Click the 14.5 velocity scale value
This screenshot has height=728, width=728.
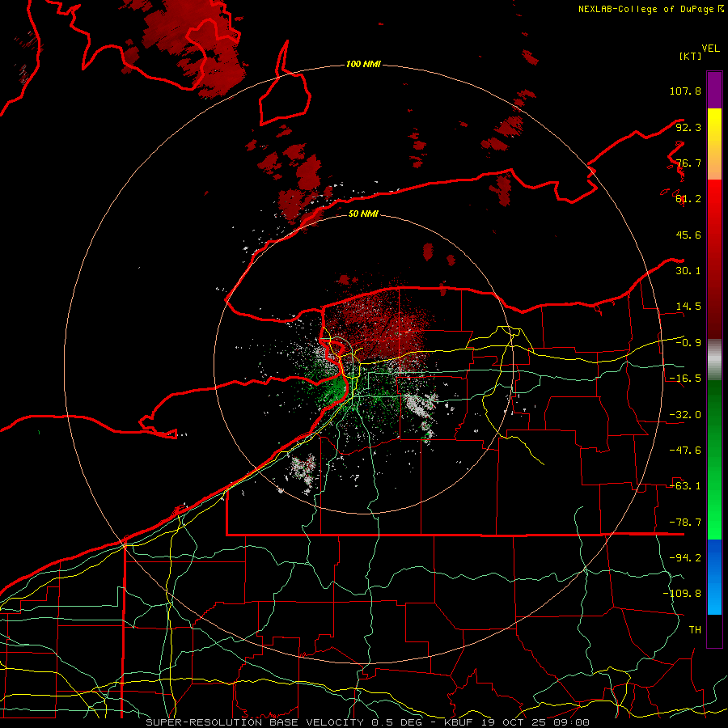point(688,307)
